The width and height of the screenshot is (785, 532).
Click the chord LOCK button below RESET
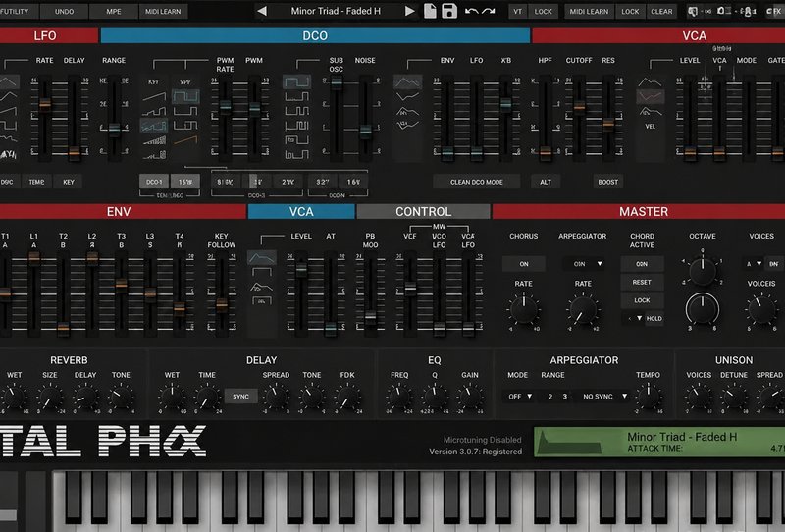(642, 300)
